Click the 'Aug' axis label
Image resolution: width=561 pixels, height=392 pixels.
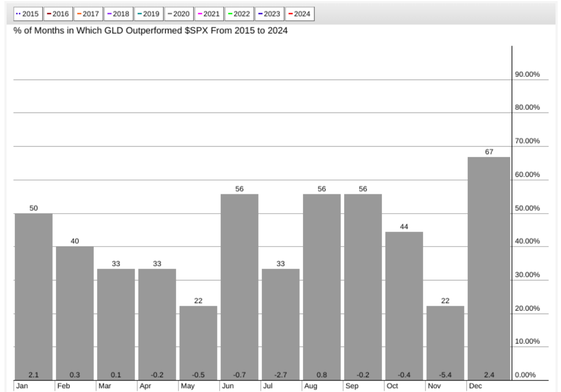311,386
